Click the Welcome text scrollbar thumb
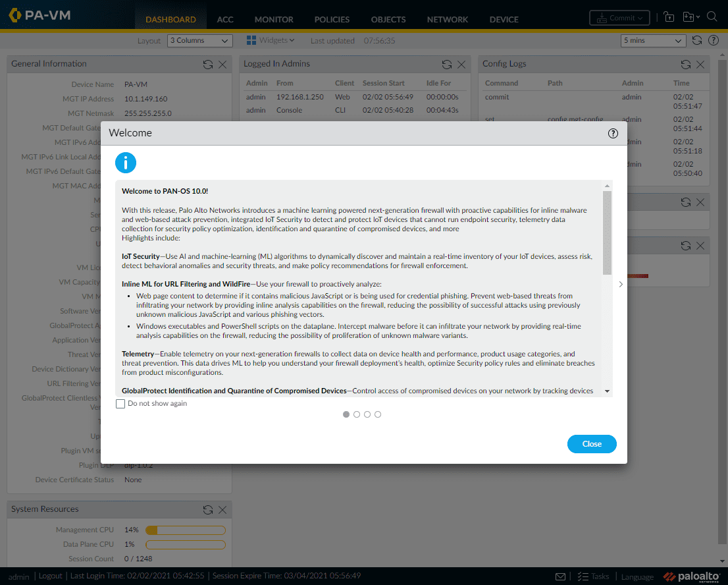 (607, 233)
